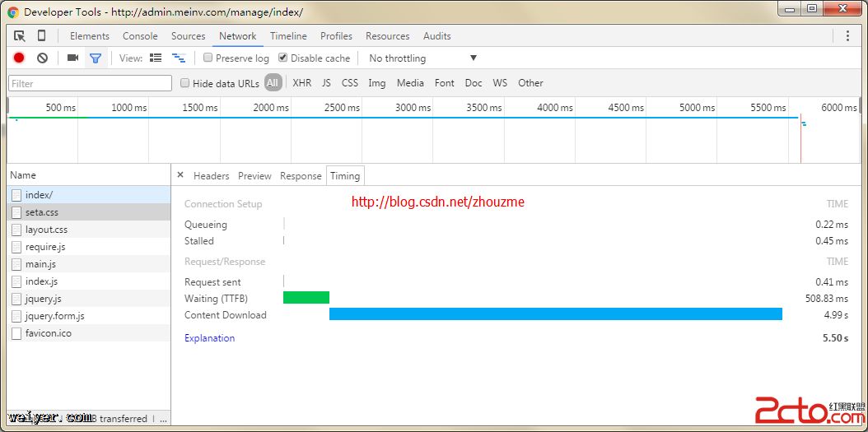
Task: Click file icon next to favicon.ico
Action: tap(16, 333)
